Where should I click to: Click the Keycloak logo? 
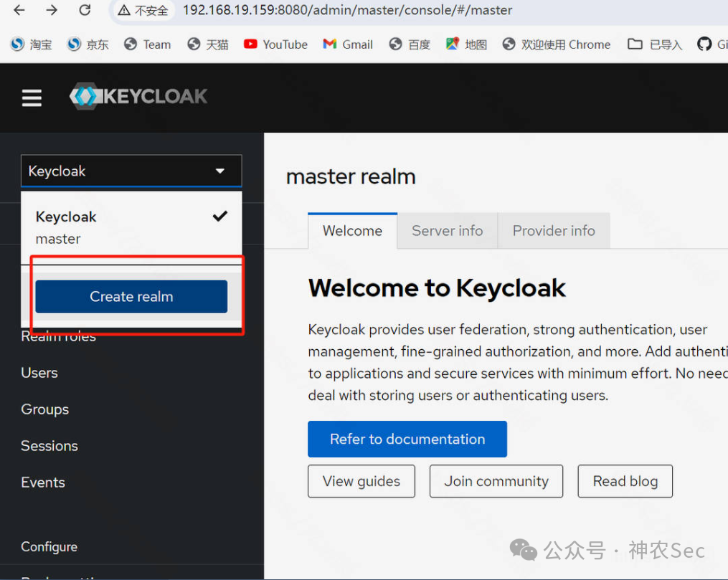138,96
